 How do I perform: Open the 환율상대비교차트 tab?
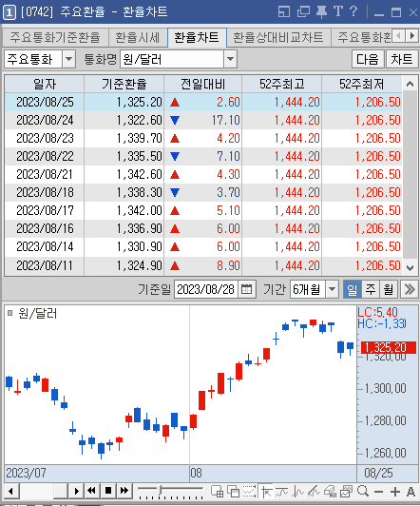pyautogui.click(x=278, y=37)
